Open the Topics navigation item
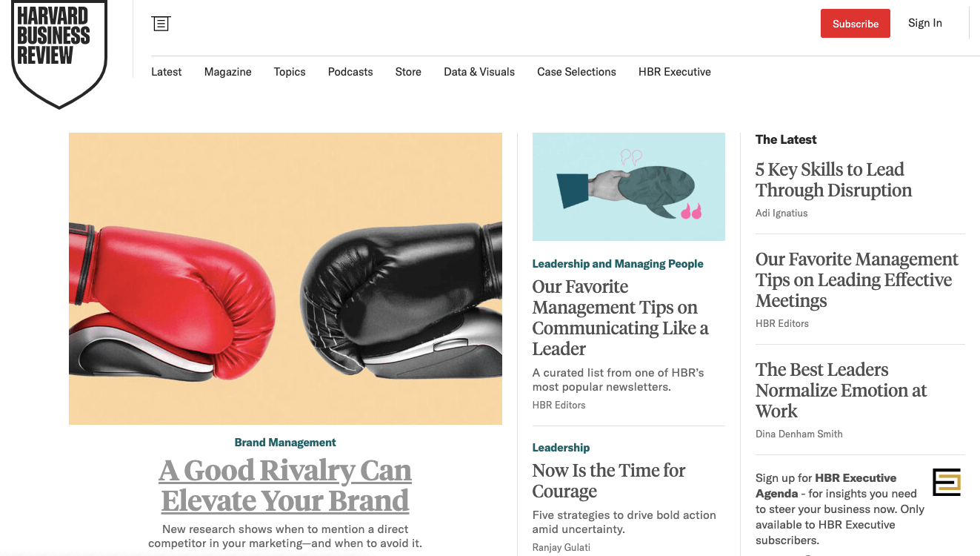 point(290,72)
